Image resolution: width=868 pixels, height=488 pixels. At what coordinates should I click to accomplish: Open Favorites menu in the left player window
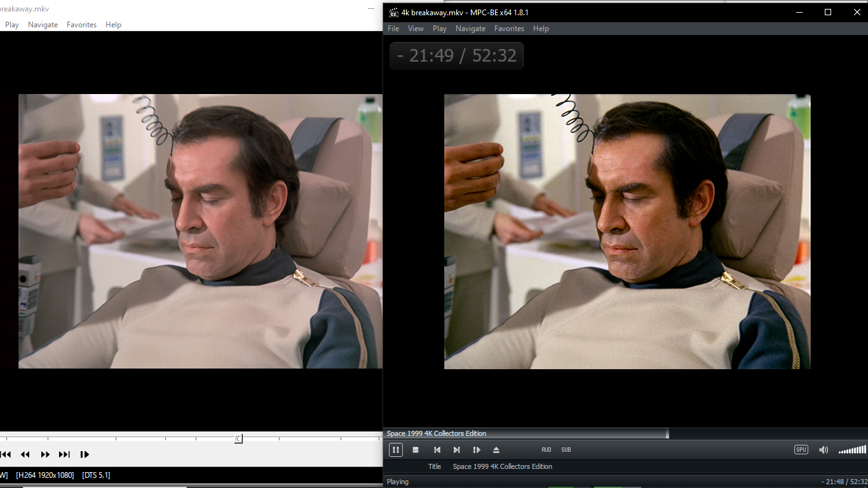coord(81,25)
